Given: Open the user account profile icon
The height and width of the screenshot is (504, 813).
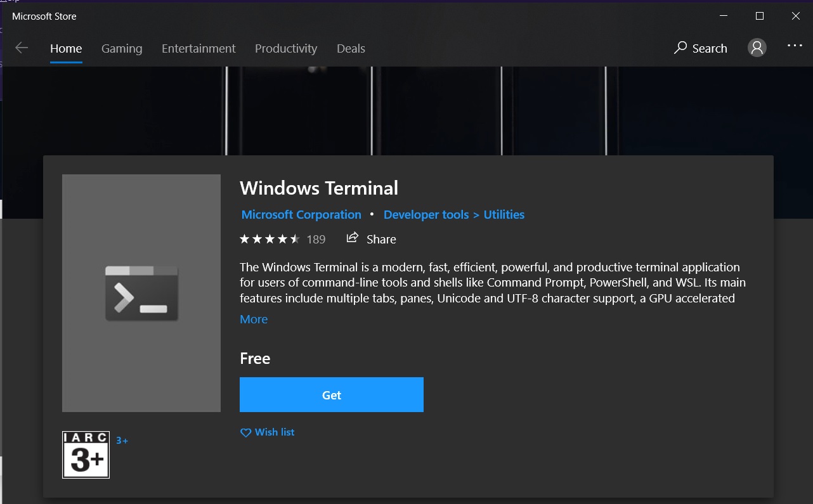Looking at the screenshot, I should 757,48.
